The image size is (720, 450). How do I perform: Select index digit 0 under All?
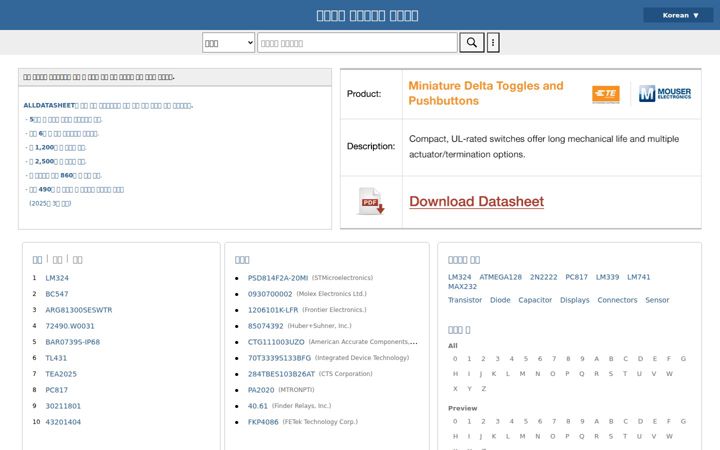pos(455,359)
